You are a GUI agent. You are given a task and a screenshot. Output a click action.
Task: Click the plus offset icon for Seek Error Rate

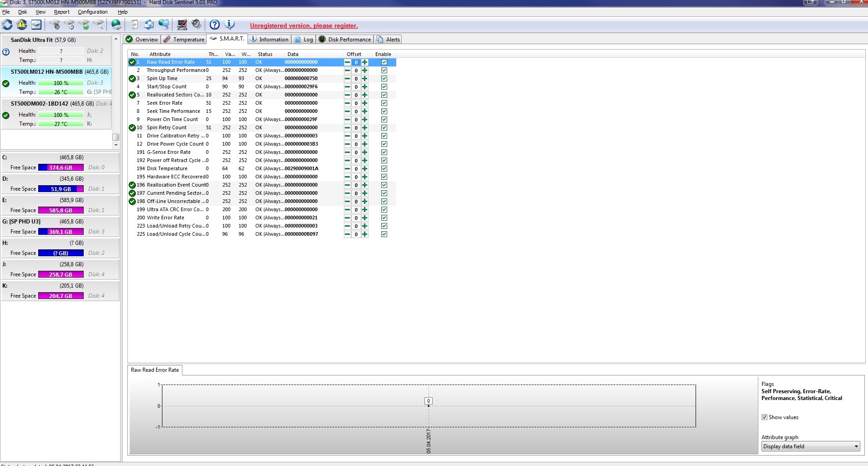(364, 103)
